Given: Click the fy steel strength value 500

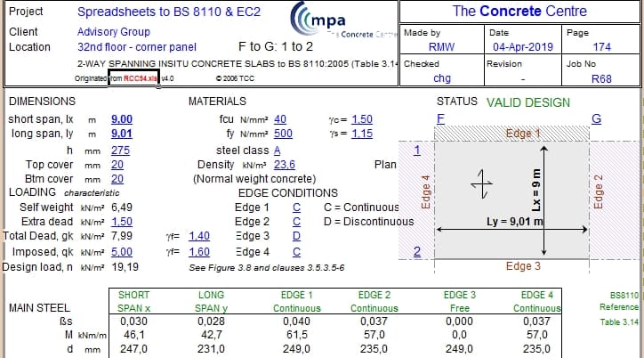Looking at the screenshot, I should pyautogui.click(x=283, y=134).
